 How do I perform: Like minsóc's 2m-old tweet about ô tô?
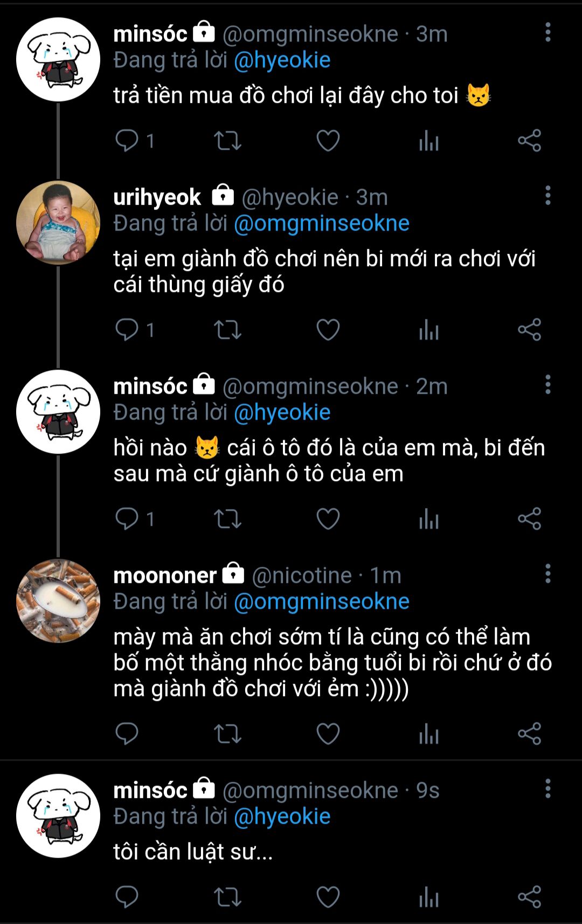[328, 519]
